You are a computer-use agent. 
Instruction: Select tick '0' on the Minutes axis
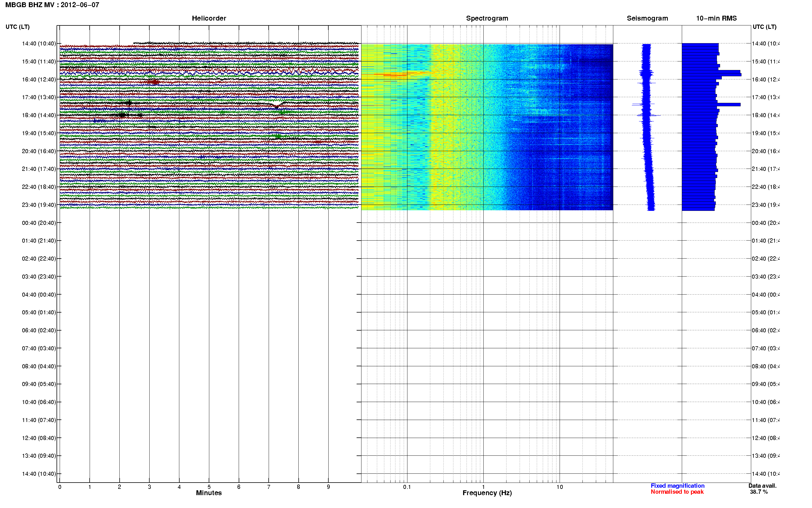(60, 487)
